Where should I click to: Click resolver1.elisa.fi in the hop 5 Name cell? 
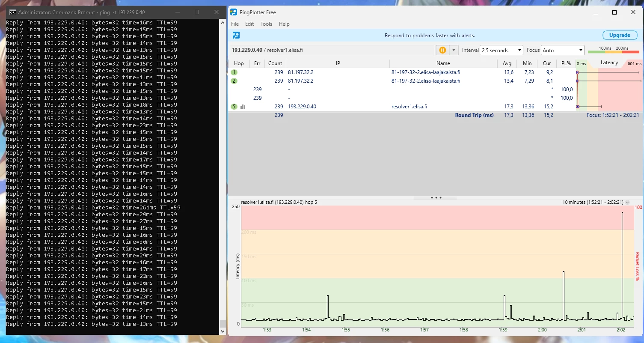[409, 107]
